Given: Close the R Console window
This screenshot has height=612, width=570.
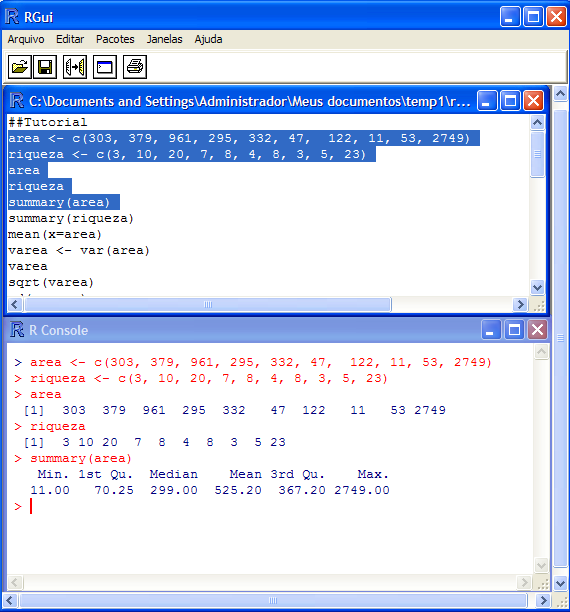Looking at the screenshot, I should click(x=537, y=330).
